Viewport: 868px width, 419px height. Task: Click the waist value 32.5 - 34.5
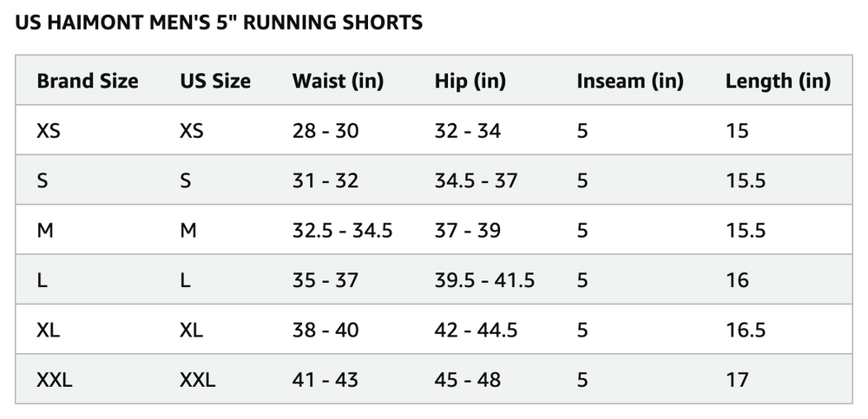[x=342, y=230]
